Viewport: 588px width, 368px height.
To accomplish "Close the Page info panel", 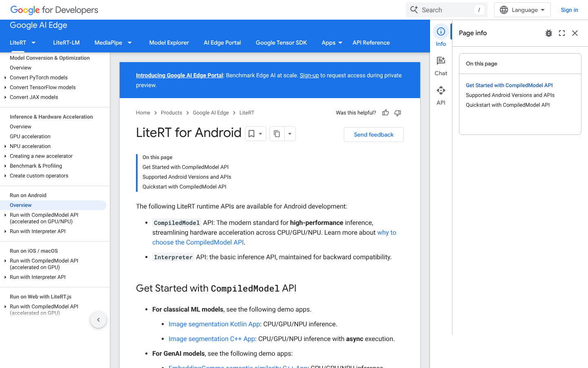I will pos(575,33).
